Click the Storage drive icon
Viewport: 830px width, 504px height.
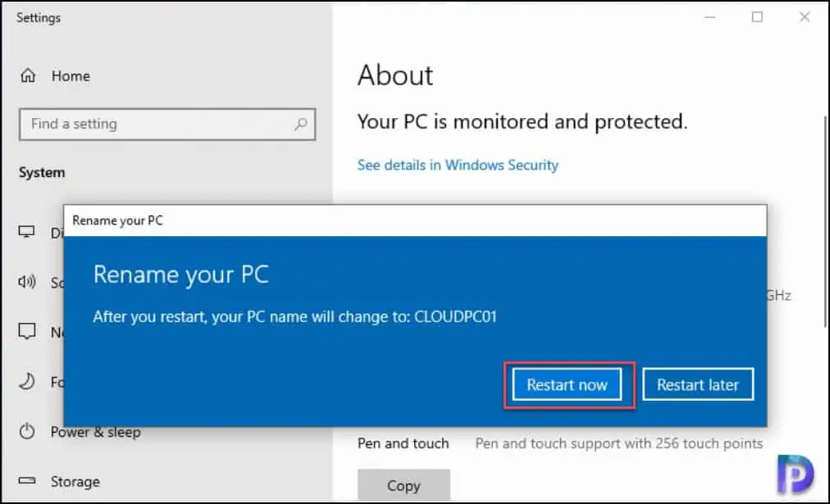(x=27, y=481)
